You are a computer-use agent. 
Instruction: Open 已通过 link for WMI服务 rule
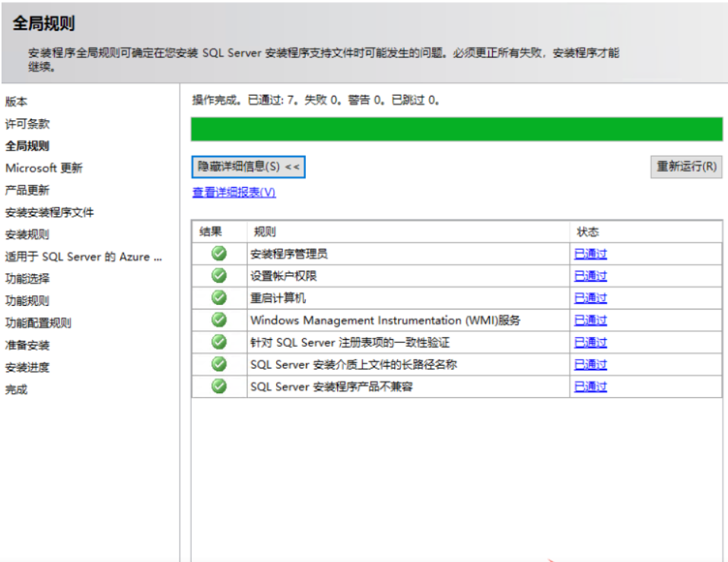coord(590,320)
